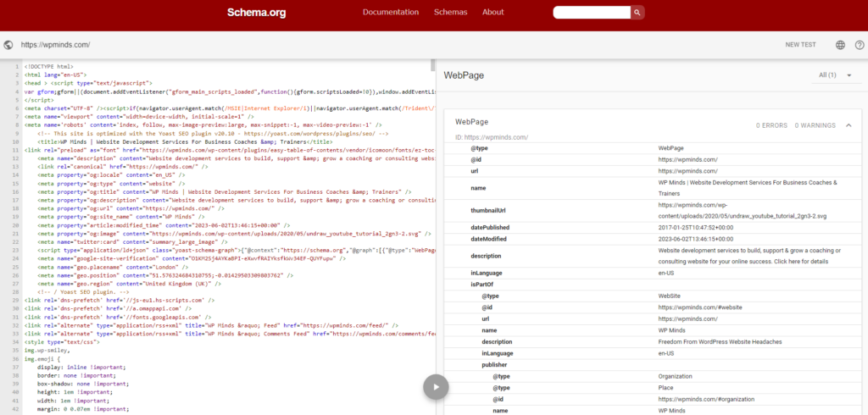
Task: Click the code panel vertical scrollbar
Action: point(433,66)
